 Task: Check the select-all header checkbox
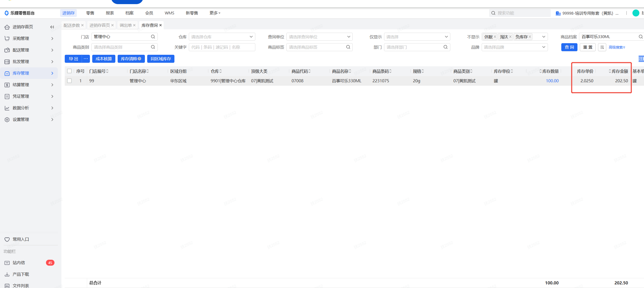[x=69, y=71]
